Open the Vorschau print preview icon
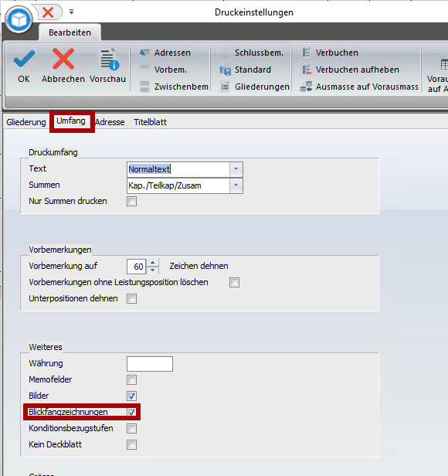The width and height of the screenshot is (448, 476). 109,59
